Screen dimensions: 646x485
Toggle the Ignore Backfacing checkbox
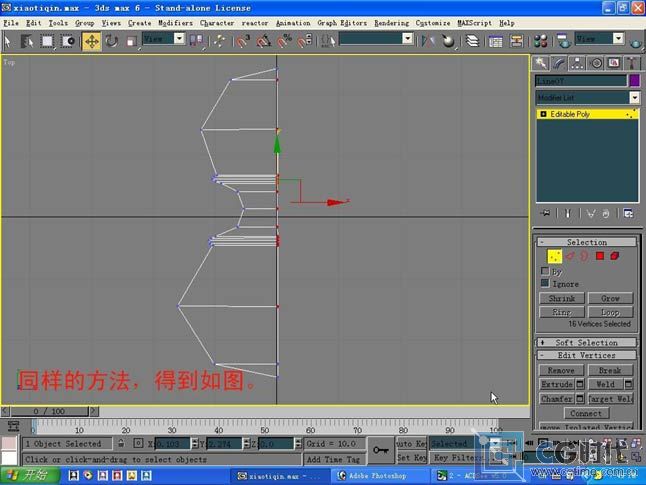point(545,283)
